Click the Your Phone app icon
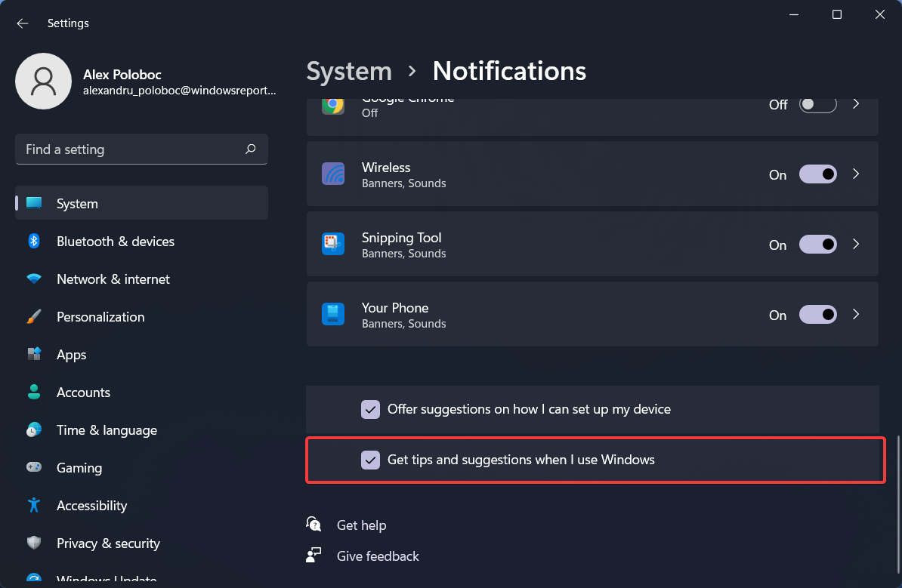The image size is (902, 588). pyautogui.click(x=333, y=315)
